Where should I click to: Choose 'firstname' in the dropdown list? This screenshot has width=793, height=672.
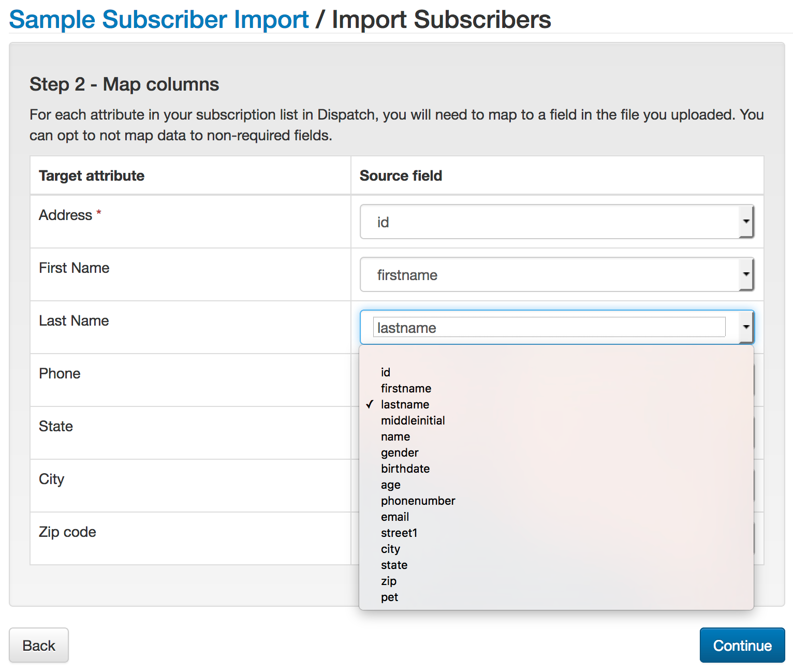(x=406, y=388)
